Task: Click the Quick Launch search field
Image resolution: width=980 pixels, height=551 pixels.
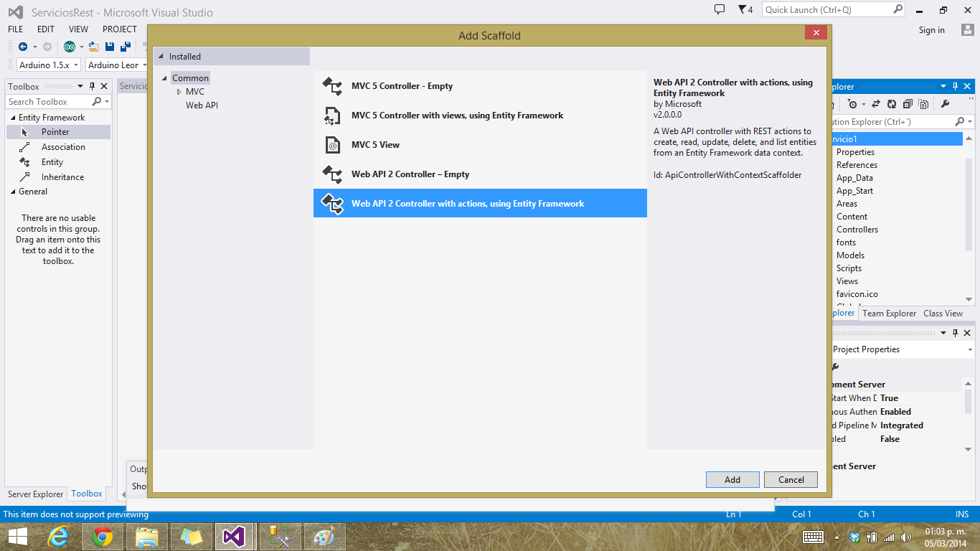Action: pos(834,9)
